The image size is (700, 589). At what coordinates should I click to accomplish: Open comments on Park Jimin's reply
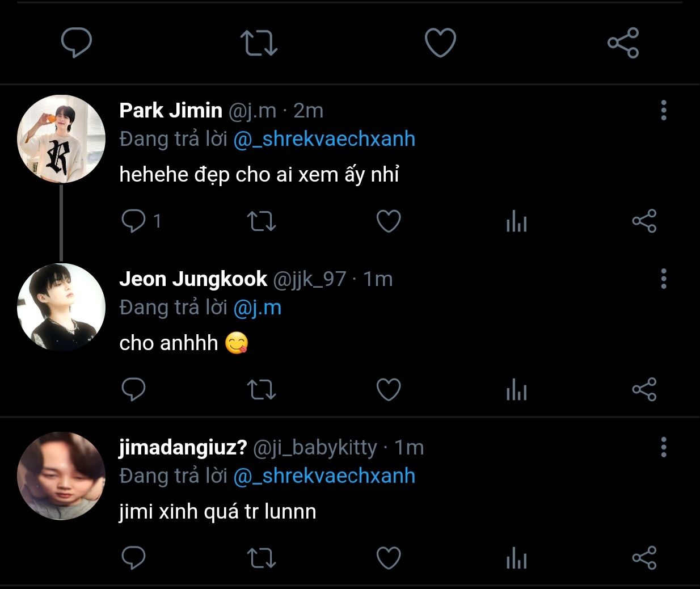(134, 221)
